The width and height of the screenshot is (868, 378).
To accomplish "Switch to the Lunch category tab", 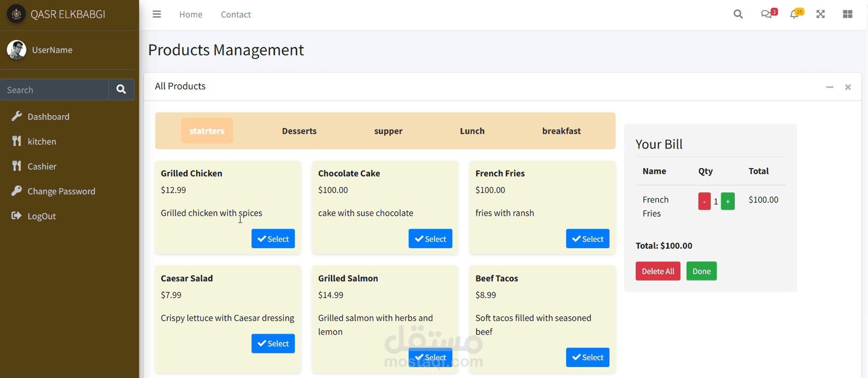I will point(472,131).
